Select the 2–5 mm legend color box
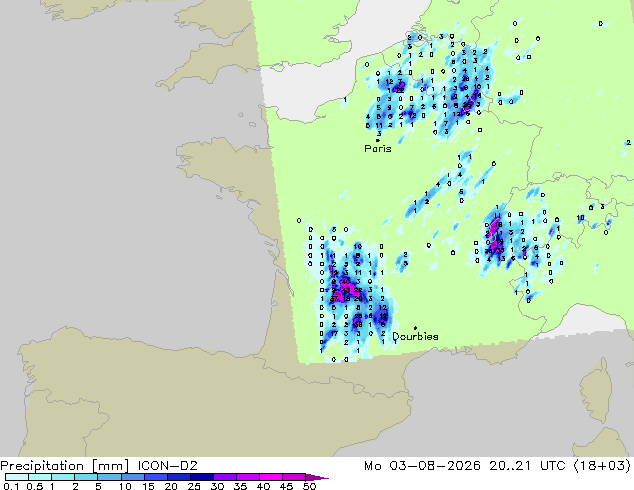This screenshot has height=490, width=634. [86, 477]
